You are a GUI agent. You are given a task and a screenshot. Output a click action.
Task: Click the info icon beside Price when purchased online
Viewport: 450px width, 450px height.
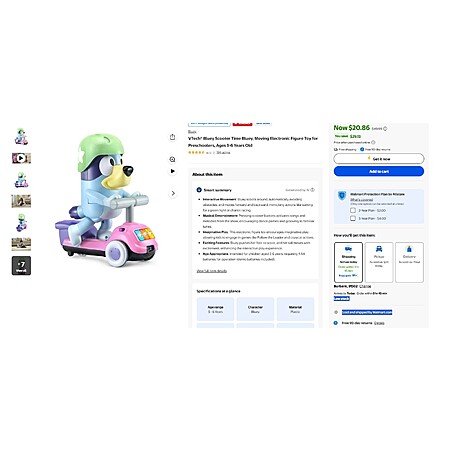(x=373, y=142)
